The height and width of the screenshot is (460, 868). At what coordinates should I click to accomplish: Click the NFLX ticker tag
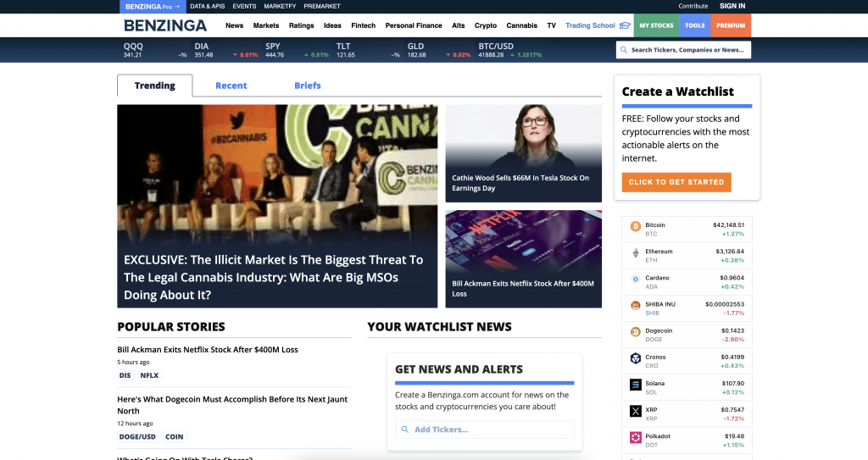[149, 375]
